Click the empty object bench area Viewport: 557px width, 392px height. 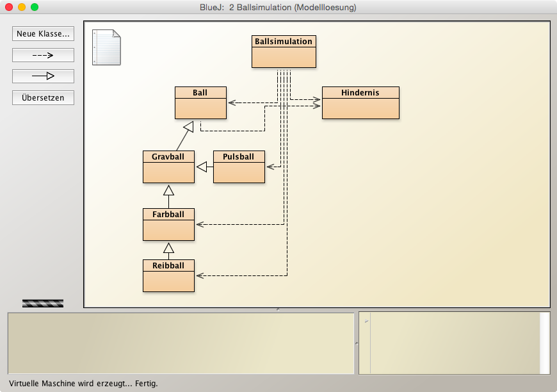click(x=181, y=343)
